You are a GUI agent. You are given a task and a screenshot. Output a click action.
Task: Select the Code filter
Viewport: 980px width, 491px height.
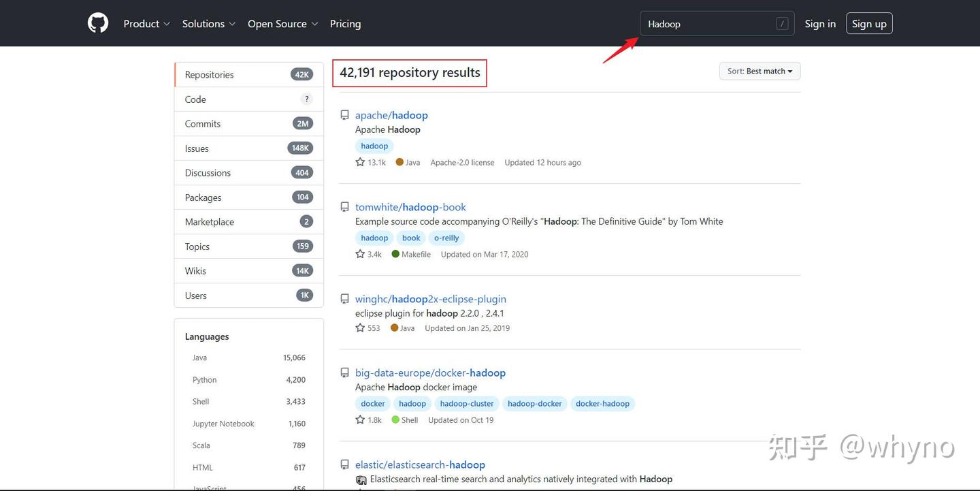pos(249,99)
